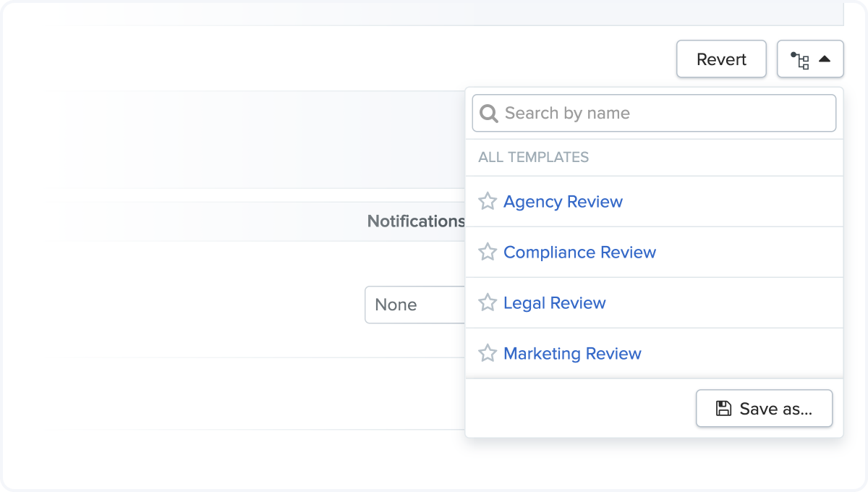Collapse the templates menu with the caret arrow
Viewport: 868px width, 492px height.
[x=825, y=59]
